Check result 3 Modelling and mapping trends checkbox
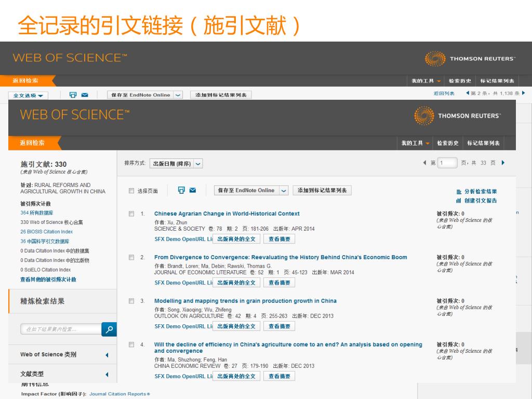The image size is (532, 399). [131, 301]
